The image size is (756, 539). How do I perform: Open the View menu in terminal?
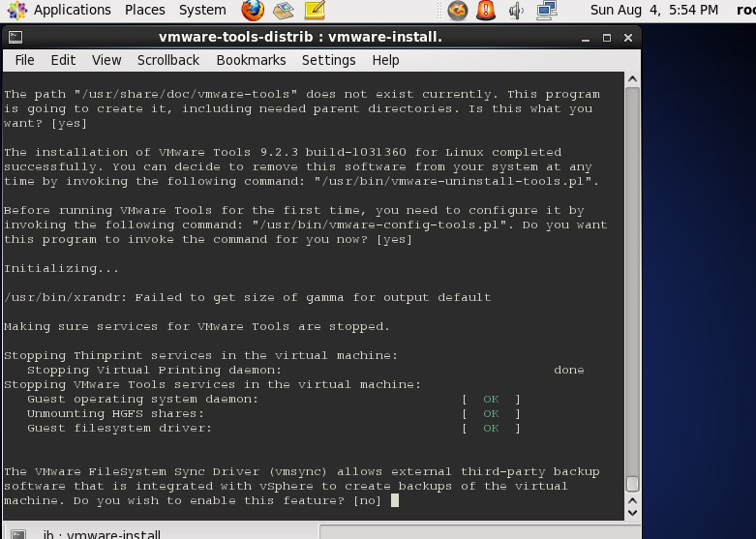106,60
